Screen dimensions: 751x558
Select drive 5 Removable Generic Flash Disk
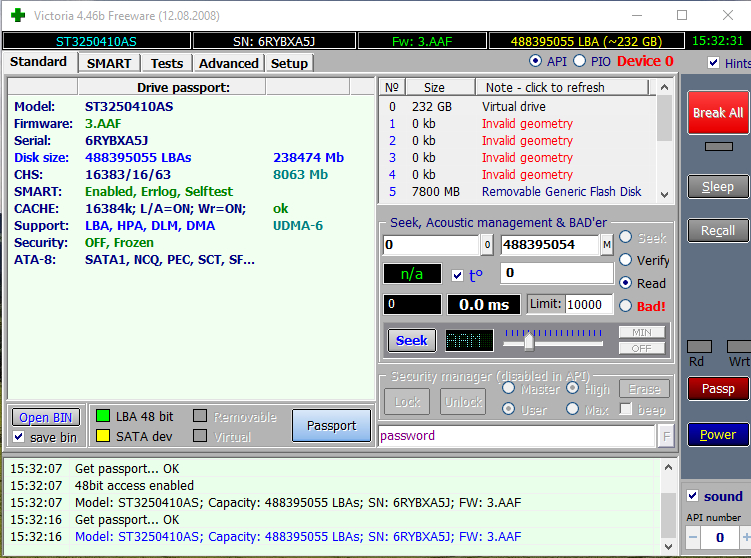[x=517, y=192]
